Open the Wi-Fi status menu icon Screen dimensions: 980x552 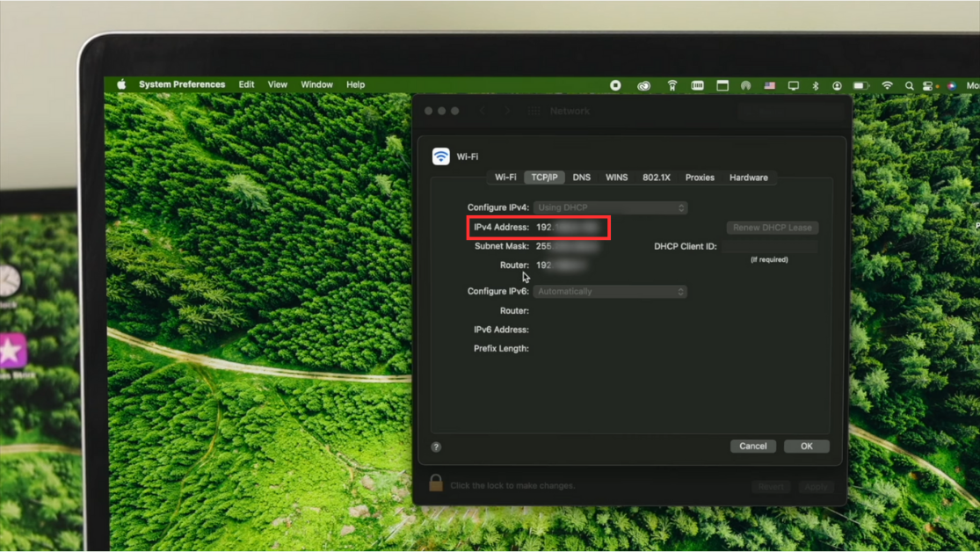pyautogui.click(x=887, y=85)
